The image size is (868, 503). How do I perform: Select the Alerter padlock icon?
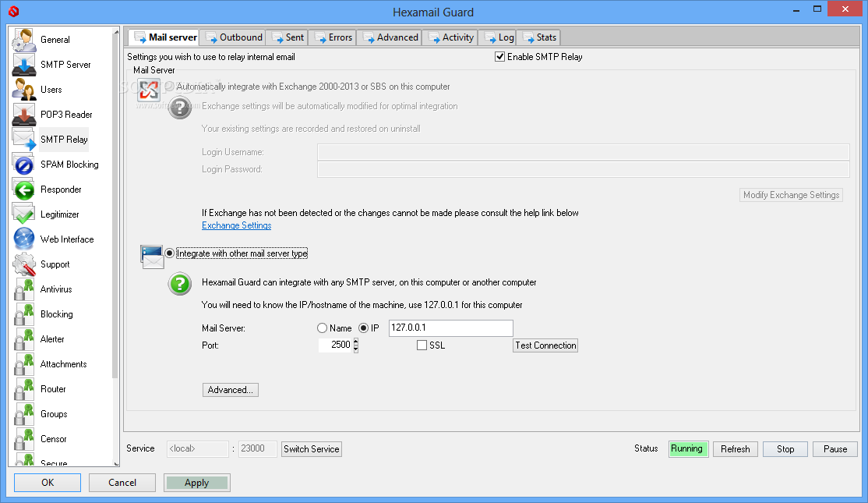point(24,339)
